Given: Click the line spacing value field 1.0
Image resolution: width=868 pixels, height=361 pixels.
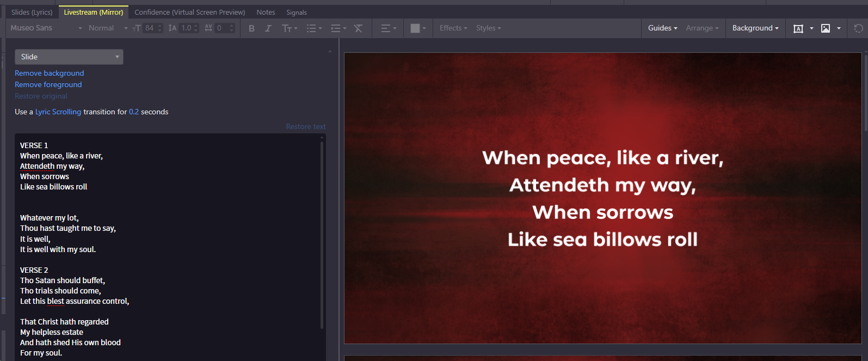Looking at the screenshot, I should [186, 28].
